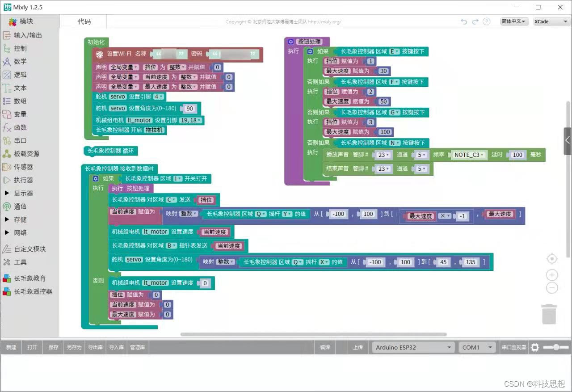Click the gear on 如果 区域 I block
The image size is (572, 392).
(95, 179)
